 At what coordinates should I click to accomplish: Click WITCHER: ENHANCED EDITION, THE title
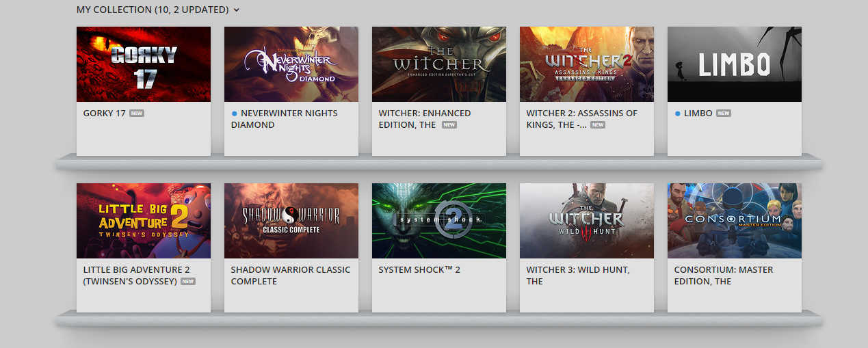coord(425,119)
